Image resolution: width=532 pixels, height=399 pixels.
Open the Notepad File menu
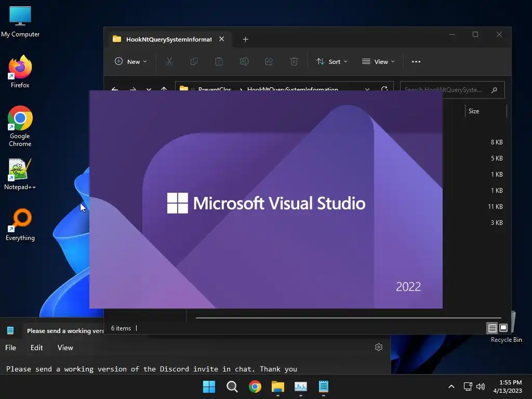pyautogui.click(x=10, y=348)
